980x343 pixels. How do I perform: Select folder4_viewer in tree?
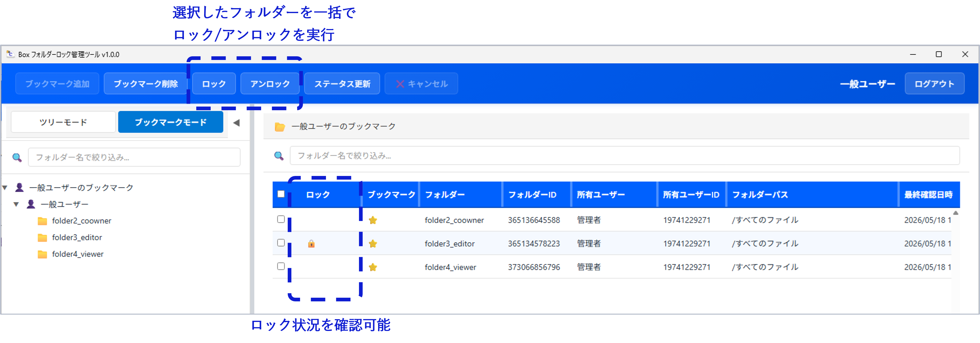(x=78, y=254)
